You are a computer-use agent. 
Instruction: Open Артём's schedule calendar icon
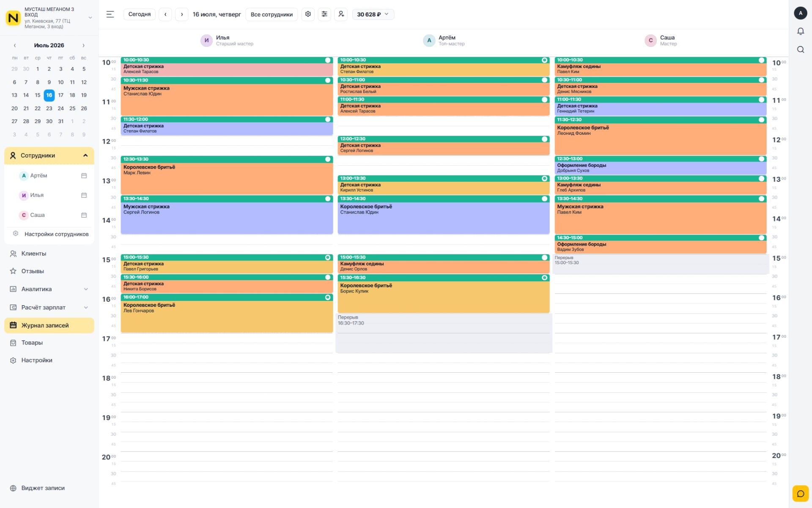84,175
